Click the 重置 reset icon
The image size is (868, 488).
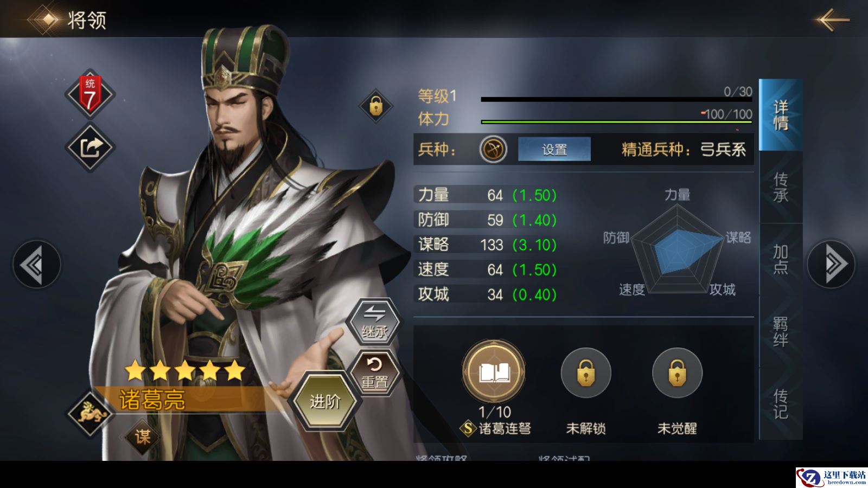(x=375, y=373)
